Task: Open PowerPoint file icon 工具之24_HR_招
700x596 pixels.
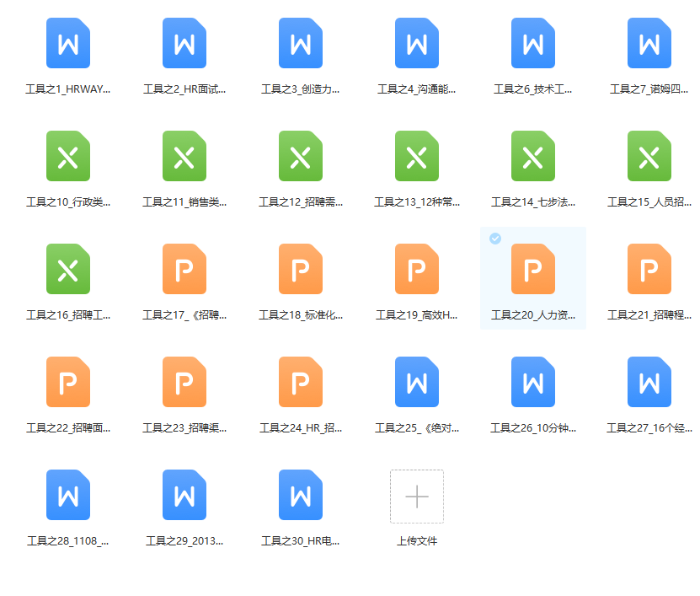Action: coord(301,382)
